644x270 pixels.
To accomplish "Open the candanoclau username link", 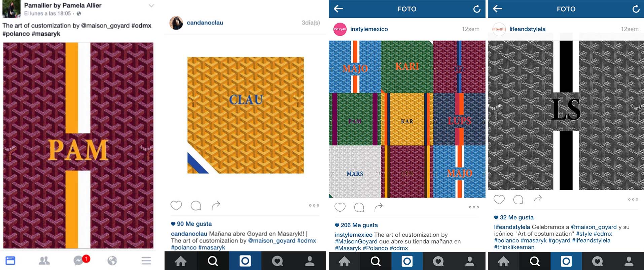I will point(205,23).
